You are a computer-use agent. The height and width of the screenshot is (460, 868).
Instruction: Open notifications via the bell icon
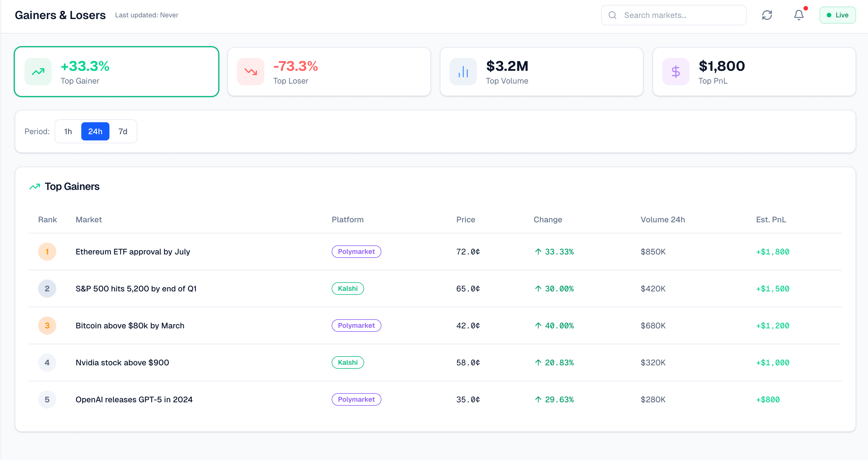[798, 15]
